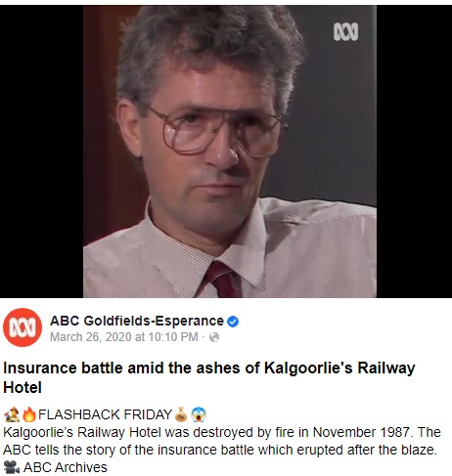Click the ABC Archives credit text

tap(66, 467)
